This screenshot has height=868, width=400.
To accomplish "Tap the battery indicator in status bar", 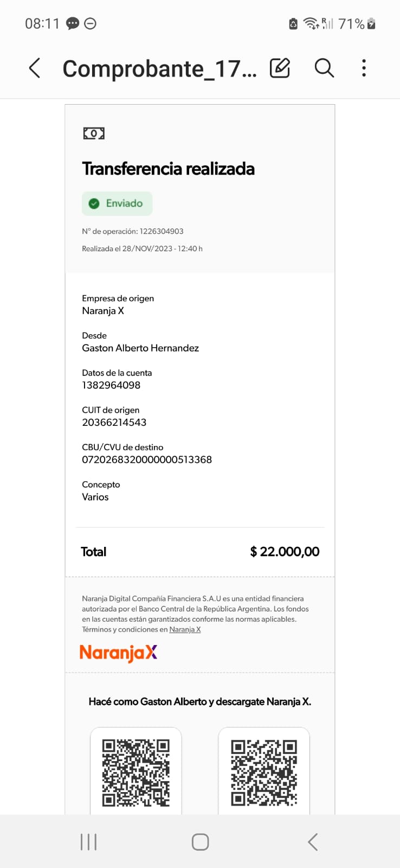I will click(371, 23).
